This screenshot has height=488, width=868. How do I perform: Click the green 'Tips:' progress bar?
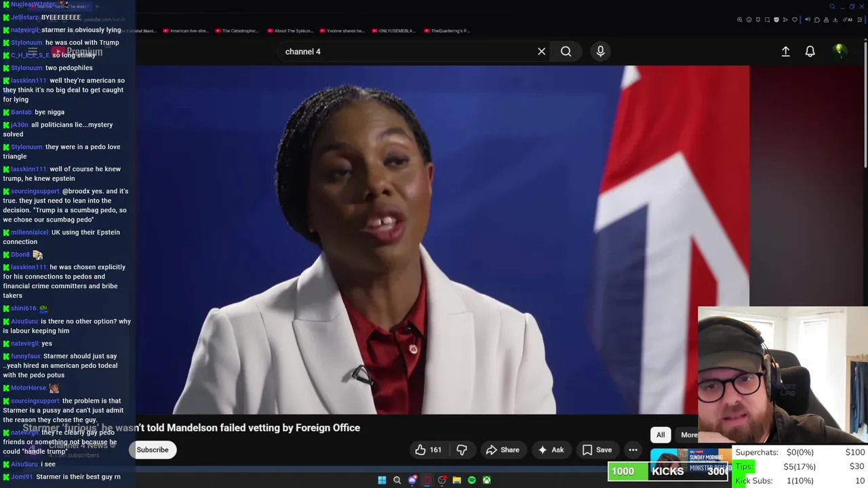[x=745, y=466]
